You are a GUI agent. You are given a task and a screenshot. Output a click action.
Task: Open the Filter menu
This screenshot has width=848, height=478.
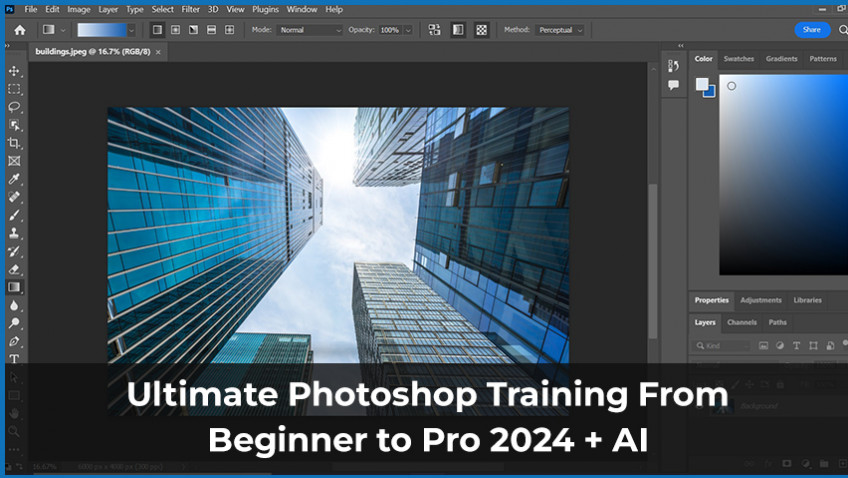point(190,9)
